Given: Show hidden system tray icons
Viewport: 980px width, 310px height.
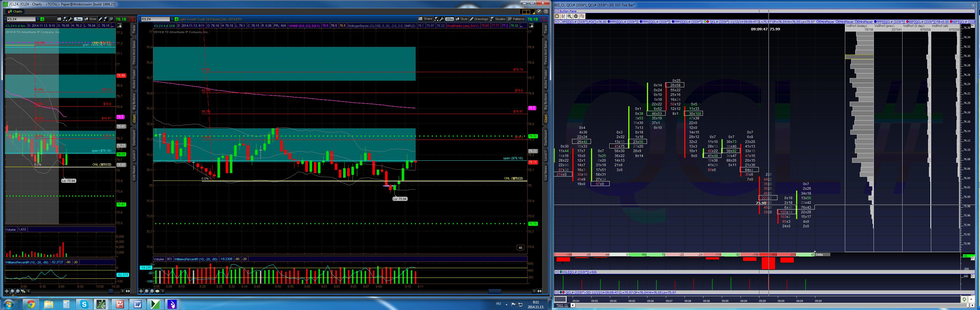Looking at the screenshot, I should (x=506, y=304).
